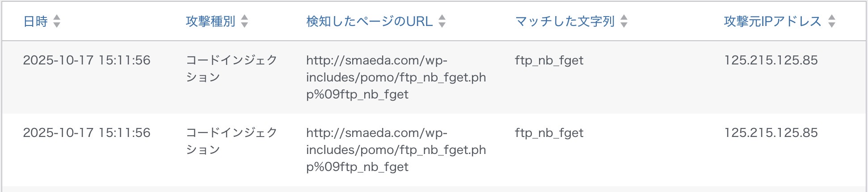Select the second row's timestamp 2025-10-17 15:11:56
The image size is (868, 192).
click(87, 133)
